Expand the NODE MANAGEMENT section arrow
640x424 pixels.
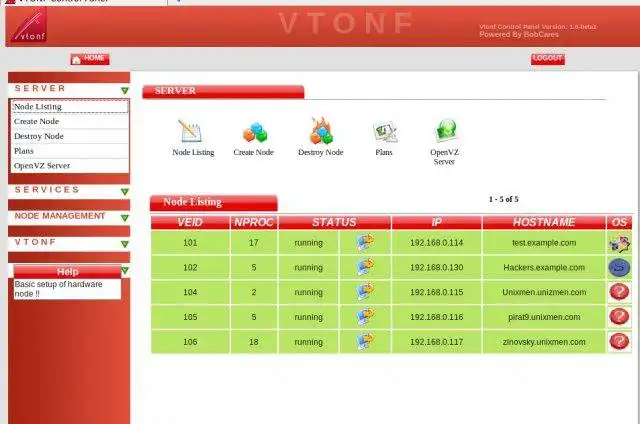coord(125,218)
